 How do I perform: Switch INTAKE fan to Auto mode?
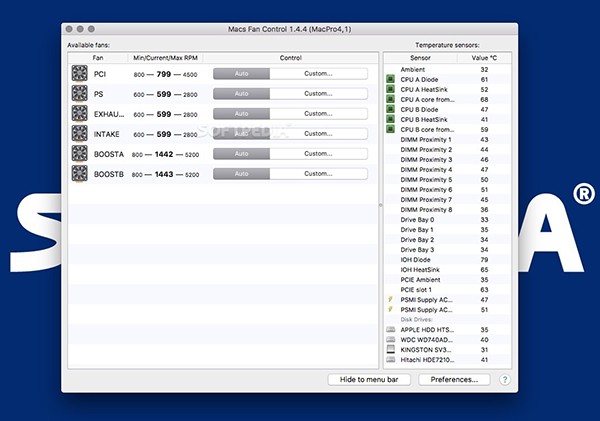click(x=241, y=134)
